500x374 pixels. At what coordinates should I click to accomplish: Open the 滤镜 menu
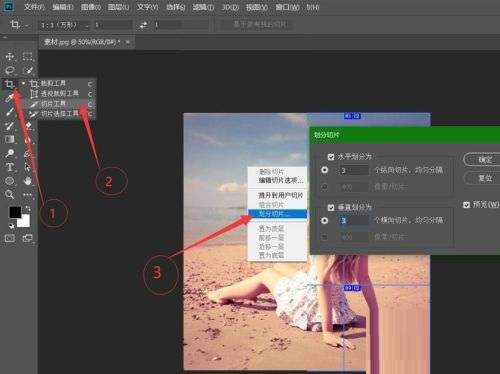coord(203,7)
